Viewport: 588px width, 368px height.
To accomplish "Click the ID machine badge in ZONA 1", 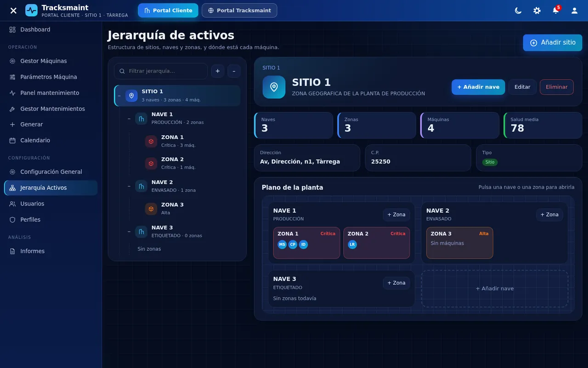I will (304, 245).
